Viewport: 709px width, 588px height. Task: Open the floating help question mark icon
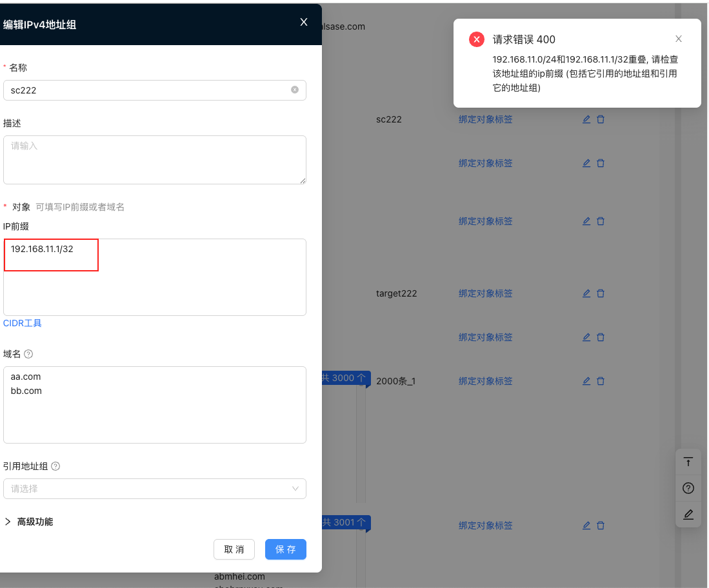coord(688,488)
